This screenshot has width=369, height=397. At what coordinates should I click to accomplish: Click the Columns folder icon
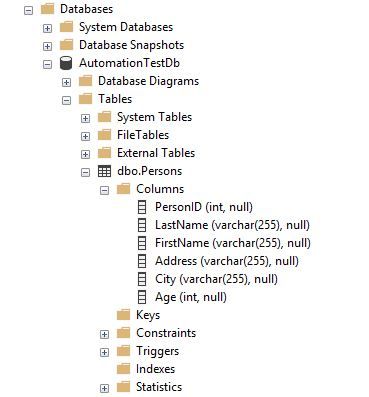coord(123,189)
